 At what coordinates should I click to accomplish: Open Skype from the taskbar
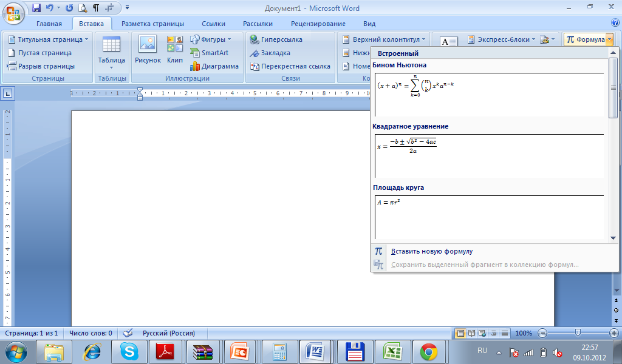pyautogui.click(x=129, y=352)
